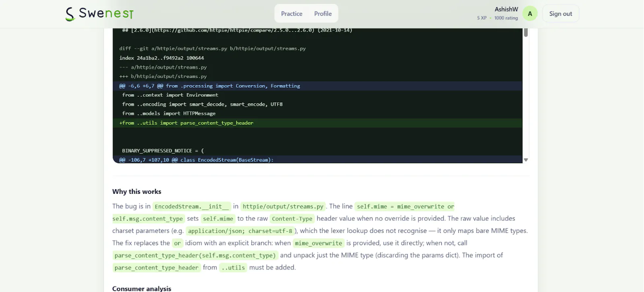Click the index 24a1ba2..f9492a2 line

pyautogui.click(x=161, y=58)
